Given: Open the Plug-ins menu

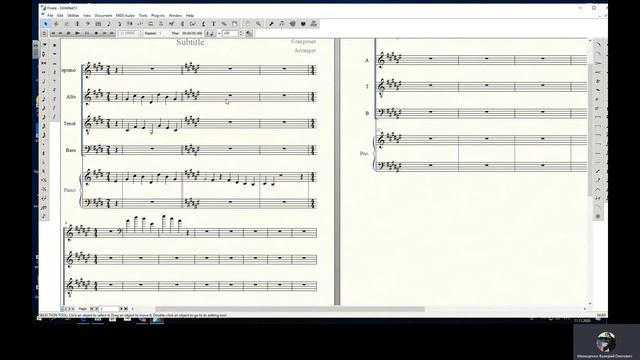Looking at the screenshot, I should pos(158,16).
